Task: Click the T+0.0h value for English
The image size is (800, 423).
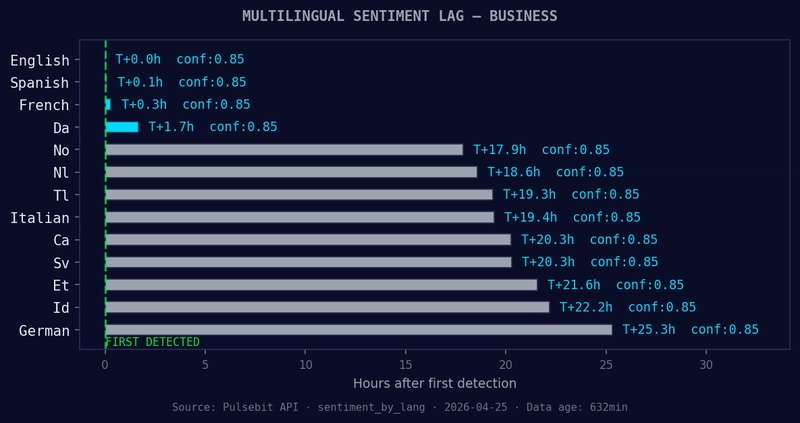Action: click(138, 60)
